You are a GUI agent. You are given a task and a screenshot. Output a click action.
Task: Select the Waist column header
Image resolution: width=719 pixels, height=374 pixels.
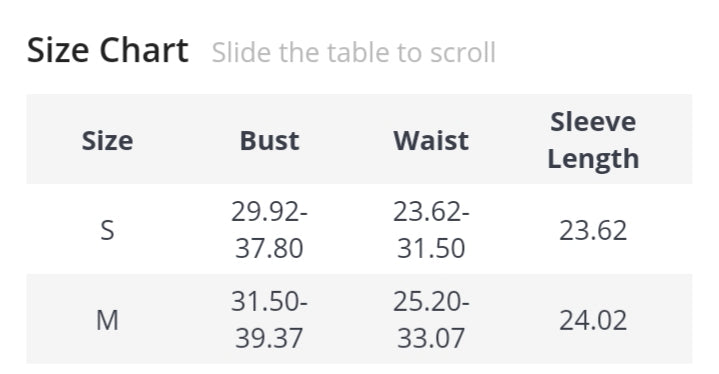[431, 140]
